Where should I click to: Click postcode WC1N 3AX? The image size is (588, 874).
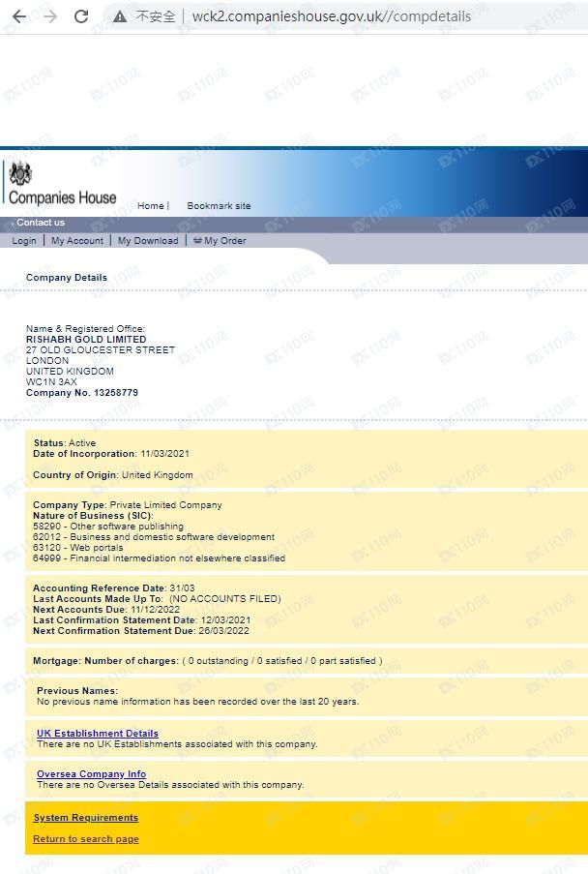pos(51,381)
